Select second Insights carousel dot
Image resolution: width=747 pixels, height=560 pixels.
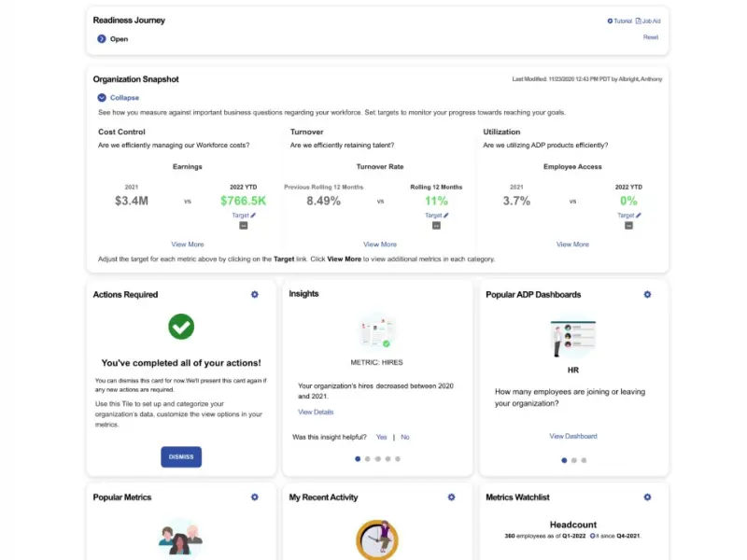[367, 459]
